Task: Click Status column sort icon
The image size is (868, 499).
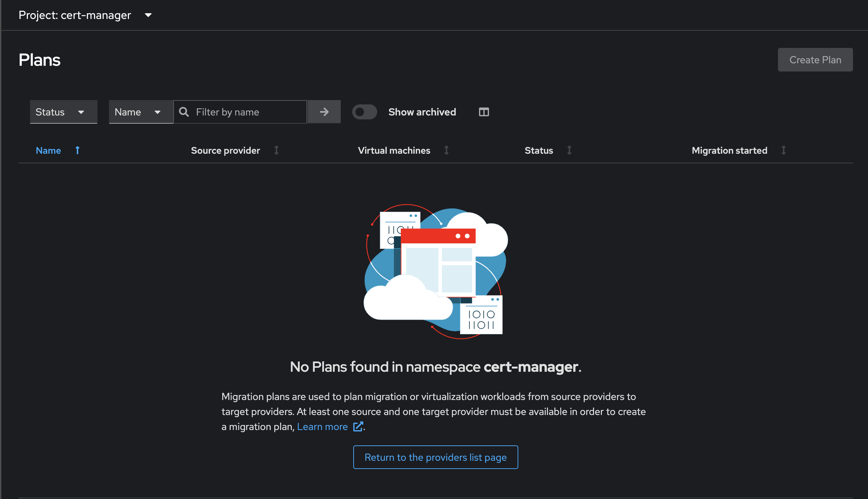Action: (569, 150)
